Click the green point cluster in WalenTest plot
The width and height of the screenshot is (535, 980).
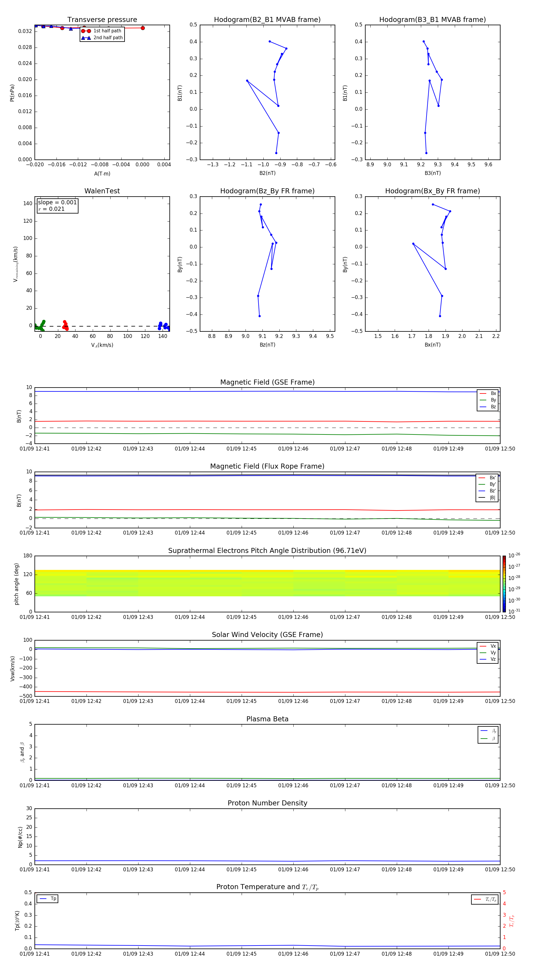pyautogui.click(x=39, y=326)
